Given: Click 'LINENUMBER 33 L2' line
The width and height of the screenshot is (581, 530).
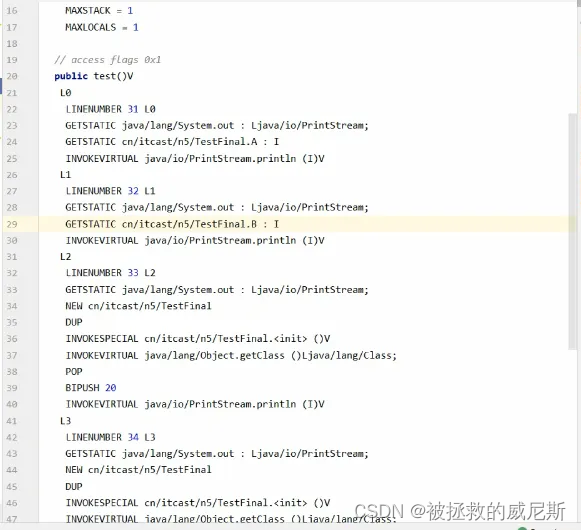Looking at the screenshot, I should click(110, 273).
